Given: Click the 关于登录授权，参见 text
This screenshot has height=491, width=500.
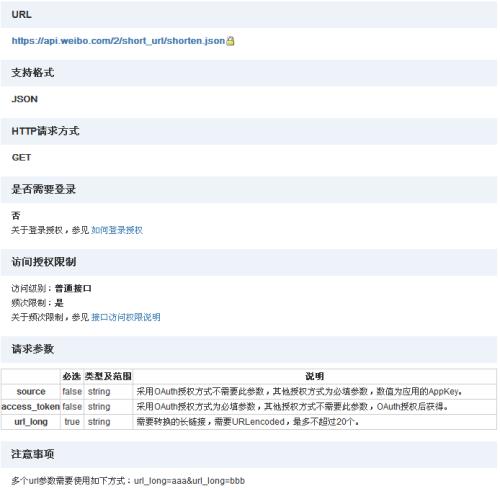Looking at the screenshot, I should [50, 230].
